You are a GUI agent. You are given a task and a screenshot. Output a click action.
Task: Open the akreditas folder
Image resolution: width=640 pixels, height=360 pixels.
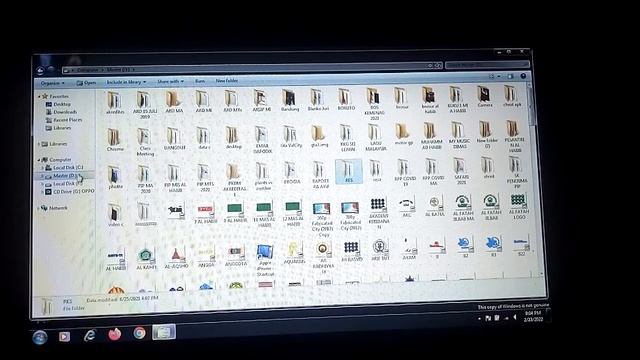tap(115, 103)
